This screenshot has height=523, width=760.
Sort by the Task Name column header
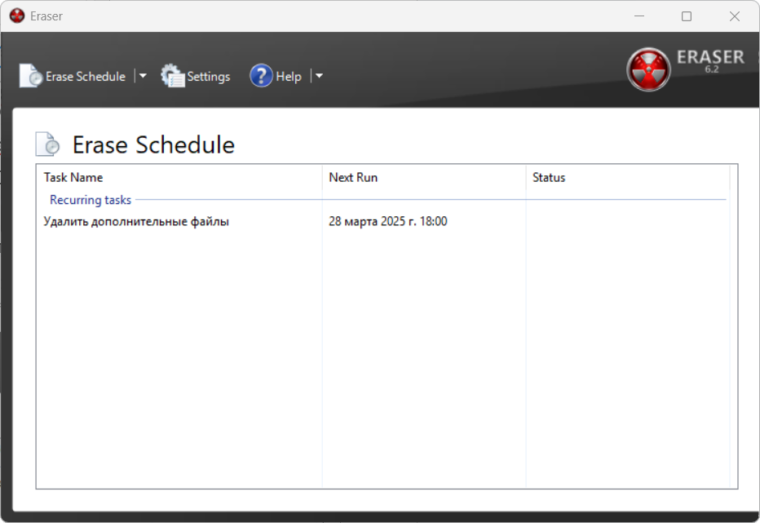(73, 178)
